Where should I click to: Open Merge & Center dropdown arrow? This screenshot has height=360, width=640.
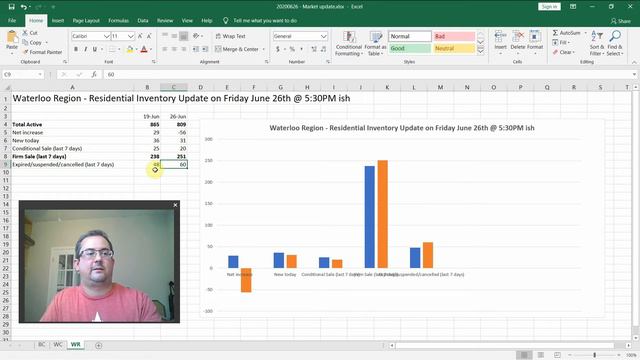click(264, 49)
